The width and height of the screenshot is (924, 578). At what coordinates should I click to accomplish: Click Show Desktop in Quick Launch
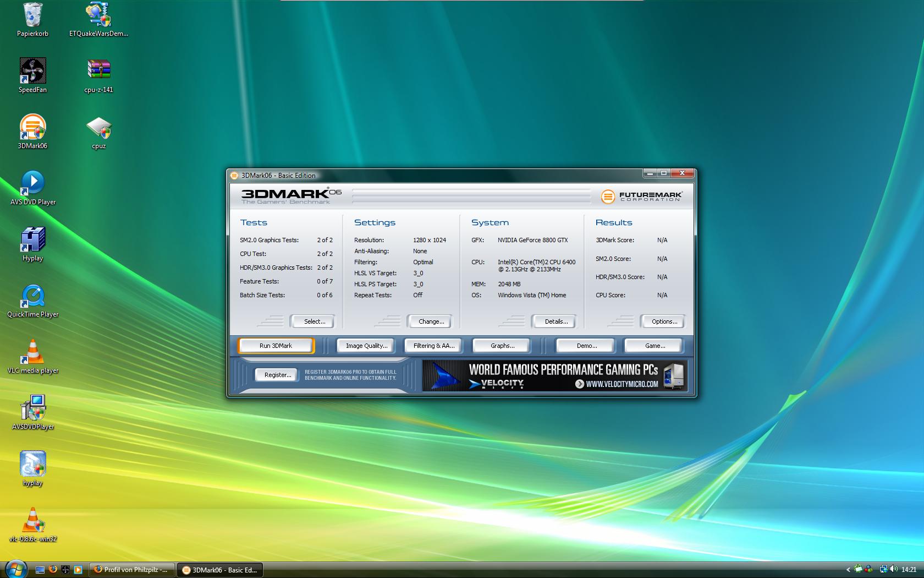[40, 570]
